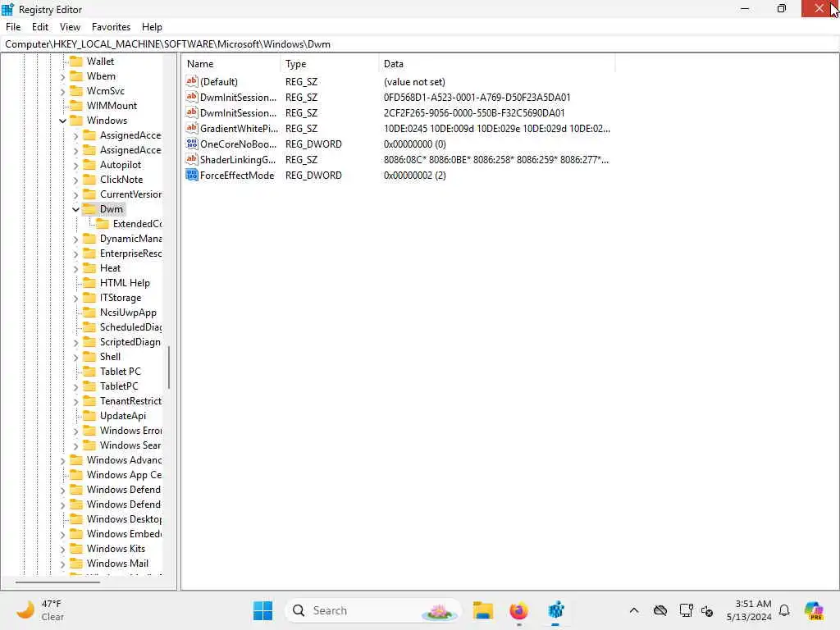840x630 pixels.
Task: Expand the Heat key
Action: pyautogui.click(x=75, y=268)
